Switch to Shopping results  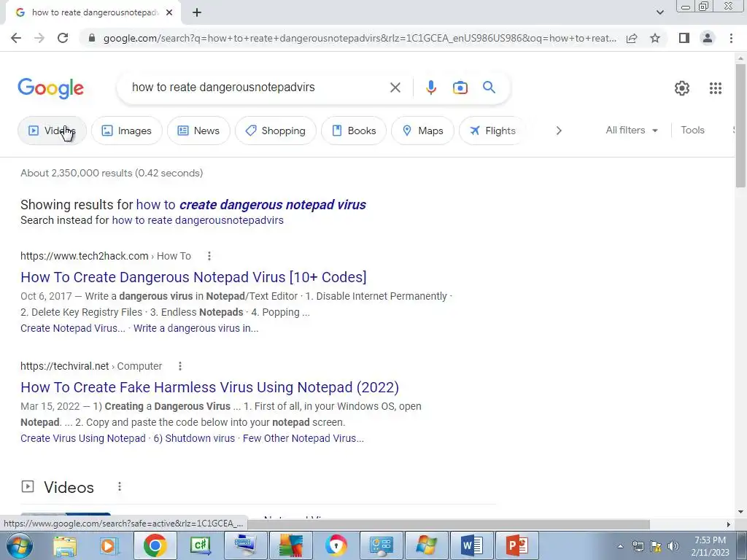click(275, 131)
